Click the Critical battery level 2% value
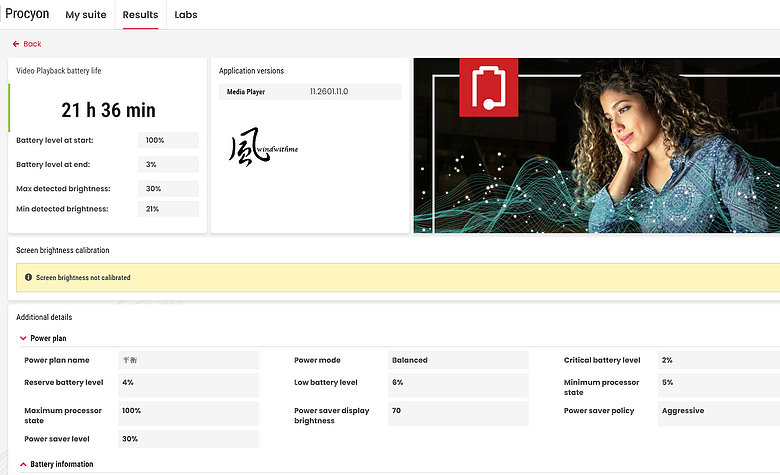Image resolution: width=780 pixels, height=475 pixels. [x=719, y=360]
